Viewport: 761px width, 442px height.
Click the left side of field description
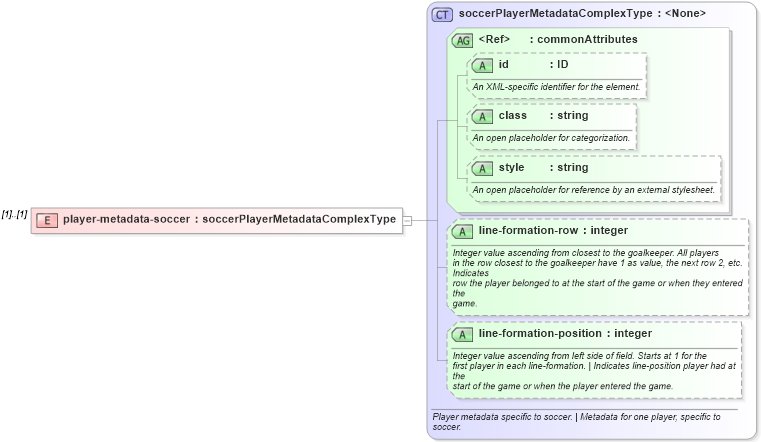coord(594,371)
